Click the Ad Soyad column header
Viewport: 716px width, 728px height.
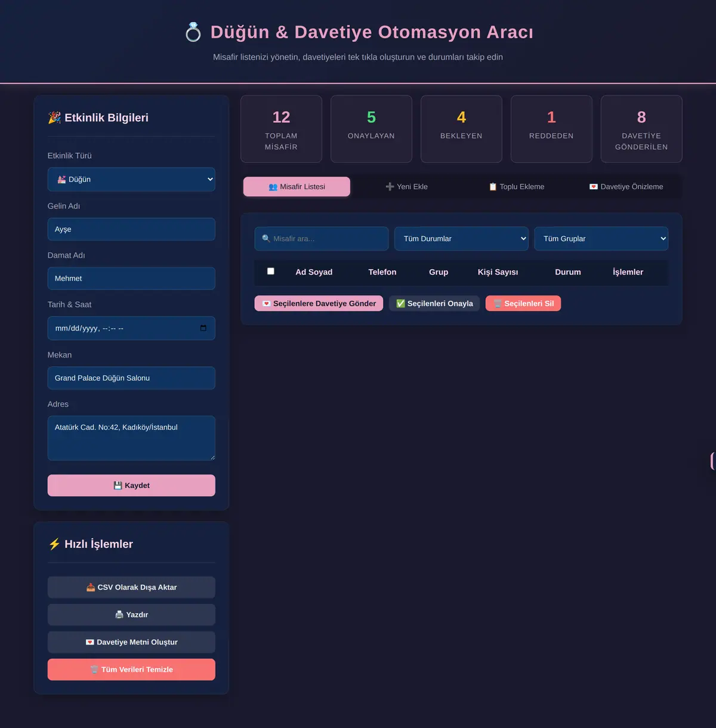314,272
